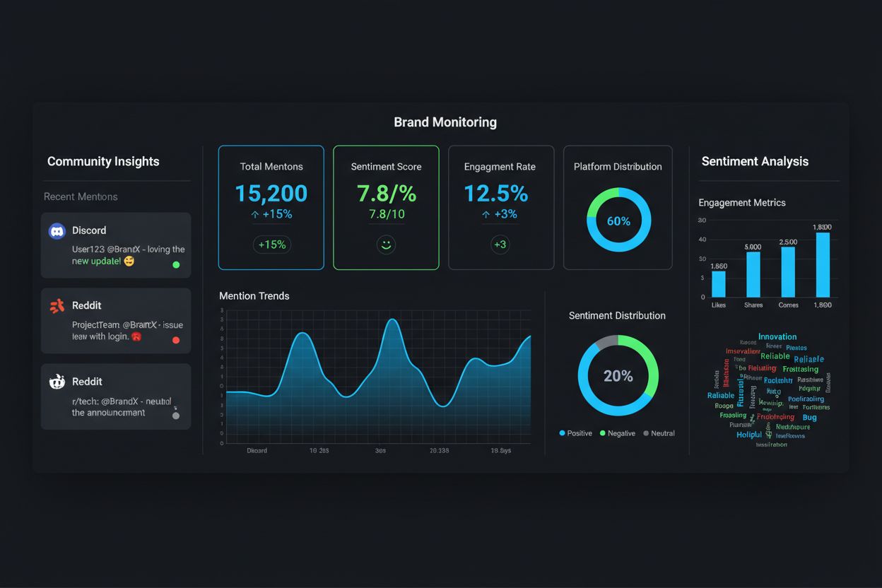The height and width of the screenshot is (588, 882).
Task: Click the second Reddit mascot icon
Action: click(57, 382)
